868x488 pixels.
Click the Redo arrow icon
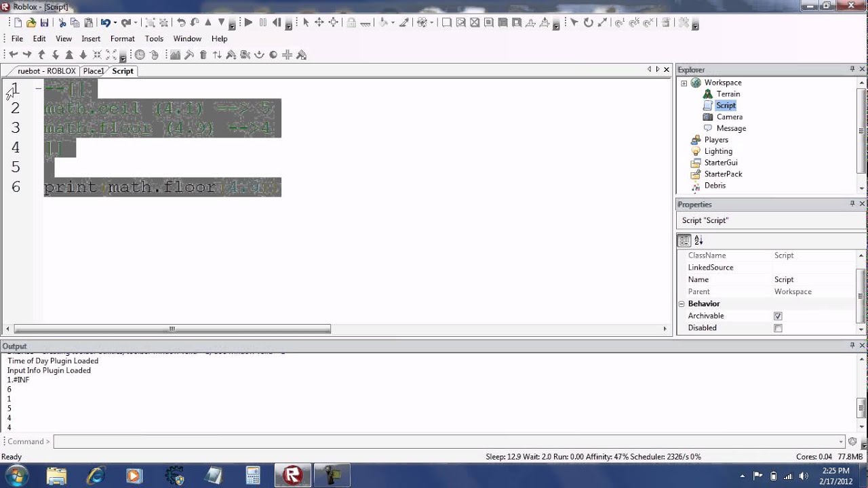point(125,22)
